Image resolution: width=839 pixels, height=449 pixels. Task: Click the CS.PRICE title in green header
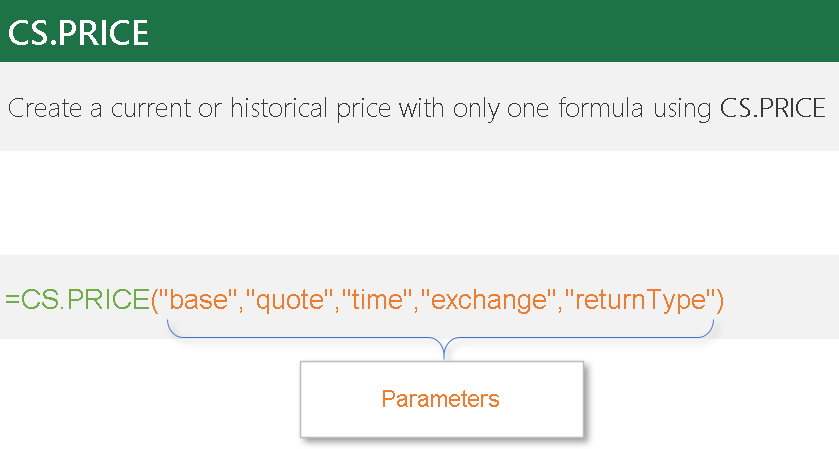(x=78, y=32)
